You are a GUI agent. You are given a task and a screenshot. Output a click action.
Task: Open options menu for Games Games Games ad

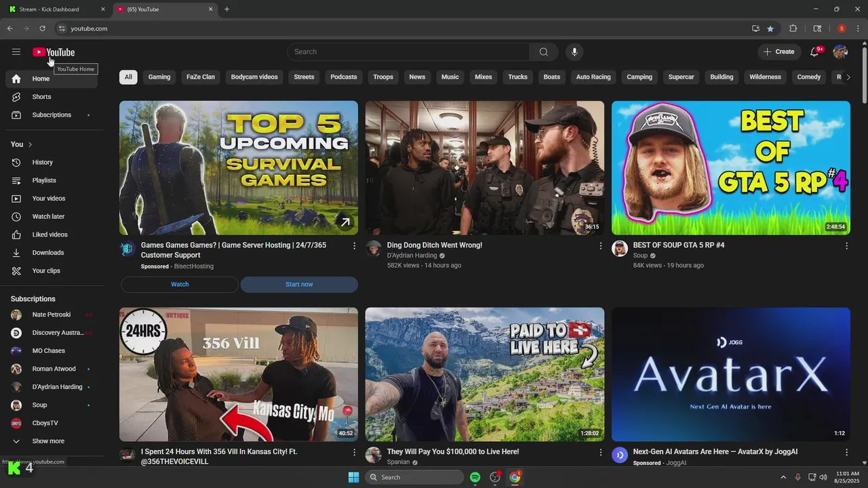354,246
